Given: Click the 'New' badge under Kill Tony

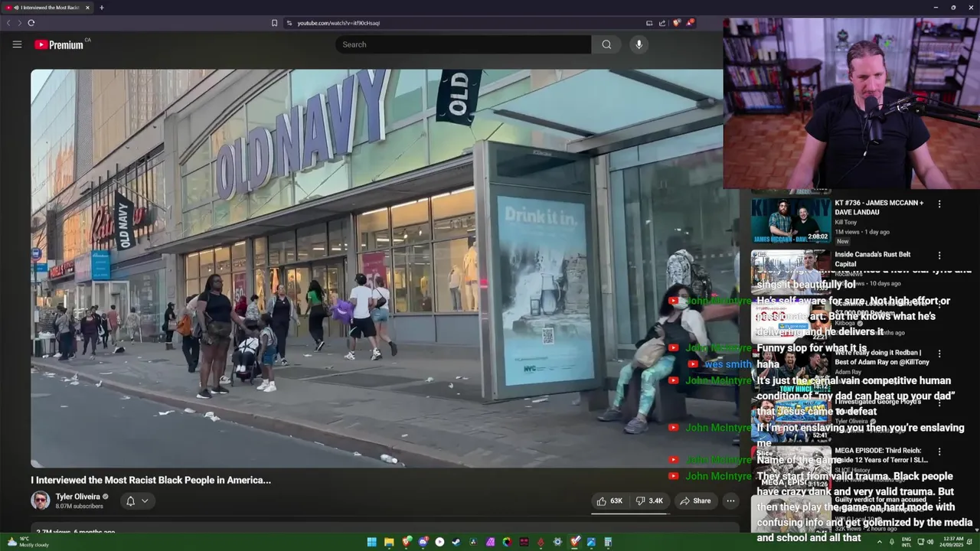Looking at the screenshot, I should pyautogui.click(x=843, y=241).
